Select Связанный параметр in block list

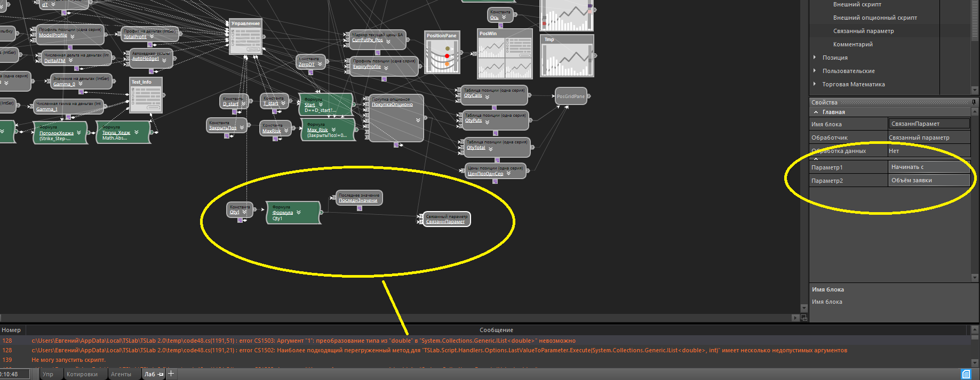[863, 31]
